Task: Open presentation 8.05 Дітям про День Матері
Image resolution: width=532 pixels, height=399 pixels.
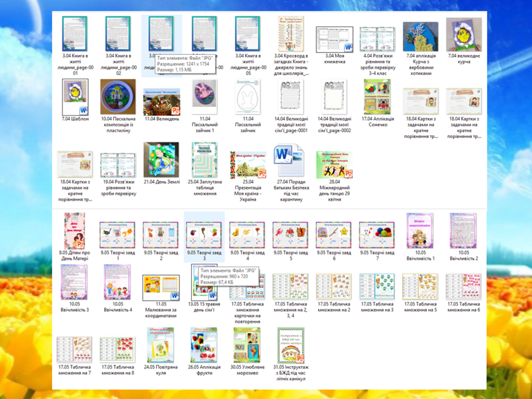Action: (x=75, y=231)
